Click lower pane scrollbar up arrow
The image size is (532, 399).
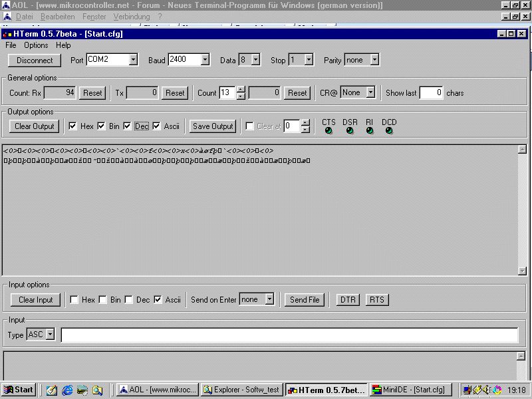click(x=521, y=356)
